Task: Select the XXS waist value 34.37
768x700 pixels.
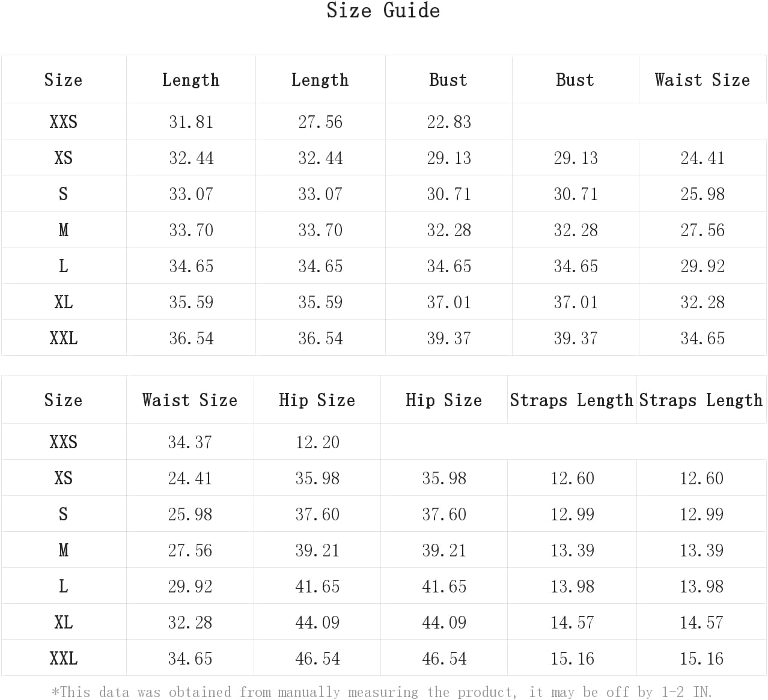Action: [x=190, y=442]
